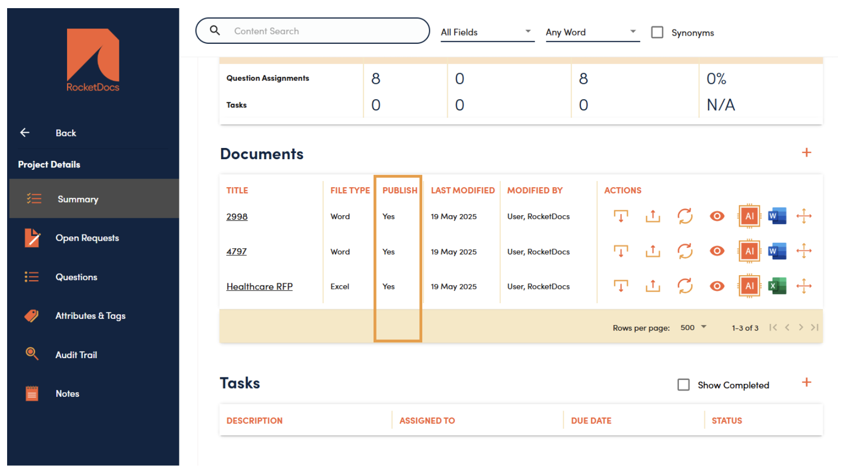Open Healthcare RFP in Excel
Image resolution: width=868 pixels, height=471 pixels.
tap(777, 286)
